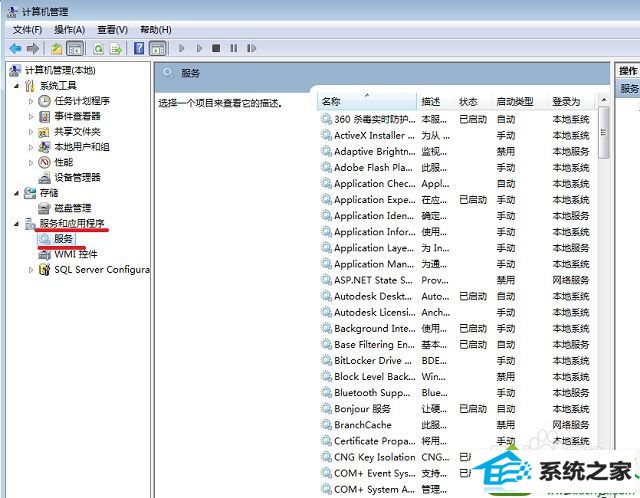Select the Bluetooth Support service
Image resolution: width=640 pixels, height=498 pixels.
click(x=456, y=393)
